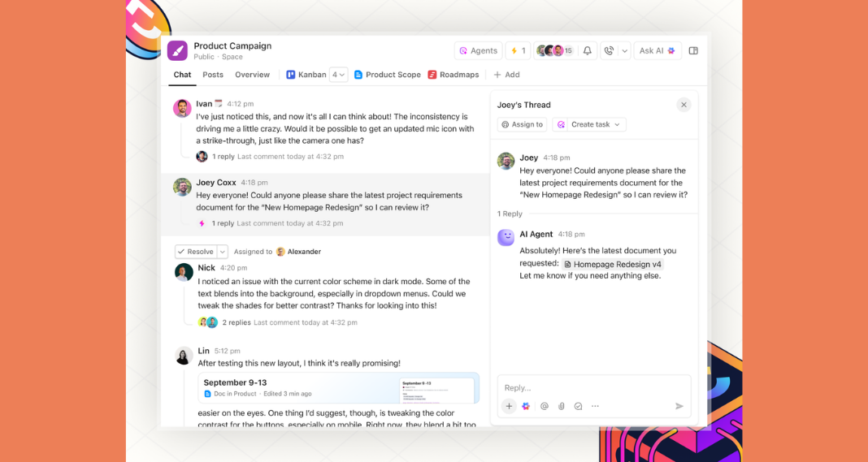This screenshot has height=462, width=868.
Task: Click the Nick sender name
Action: (206, 268)
